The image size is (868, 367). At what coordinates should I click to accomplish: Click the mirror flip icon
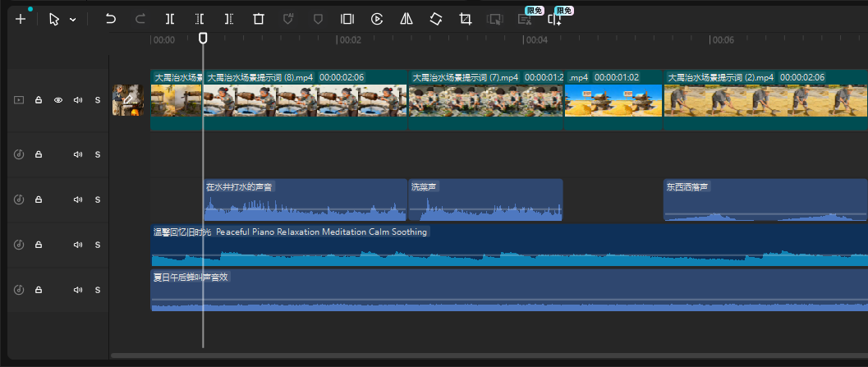(406, 19)
